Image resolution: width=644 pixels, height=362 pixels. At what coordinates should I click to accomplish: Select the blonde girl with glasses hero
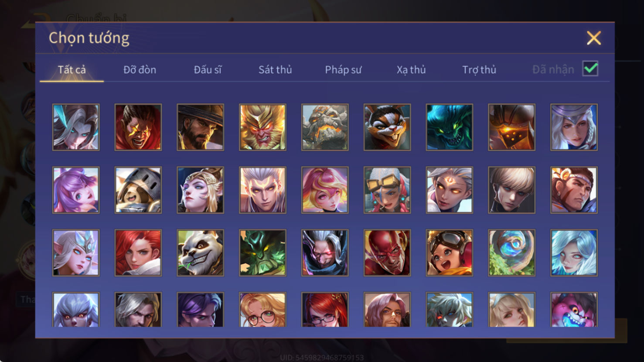[262, 310]
